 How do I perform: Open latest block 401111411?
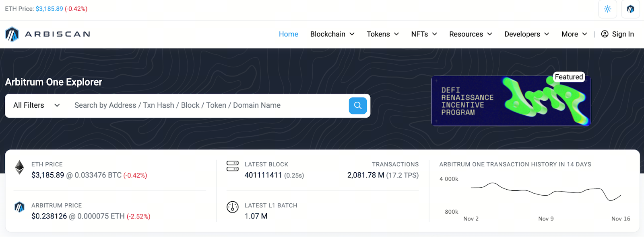[263, 175]
